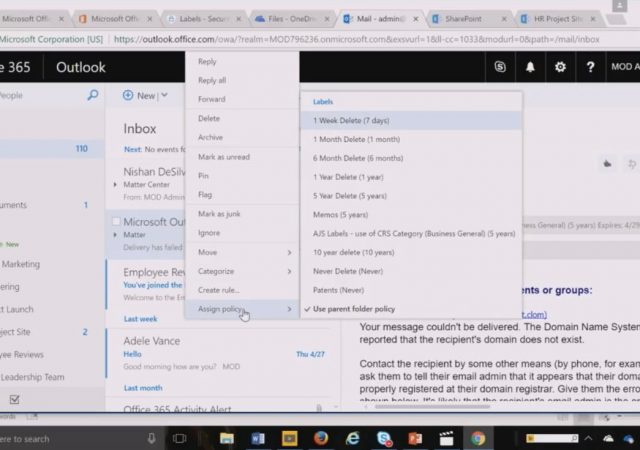This screenshot has width=640, height=450.
Task: Open Chrome from the taskbar
Action: click(478, 439)
